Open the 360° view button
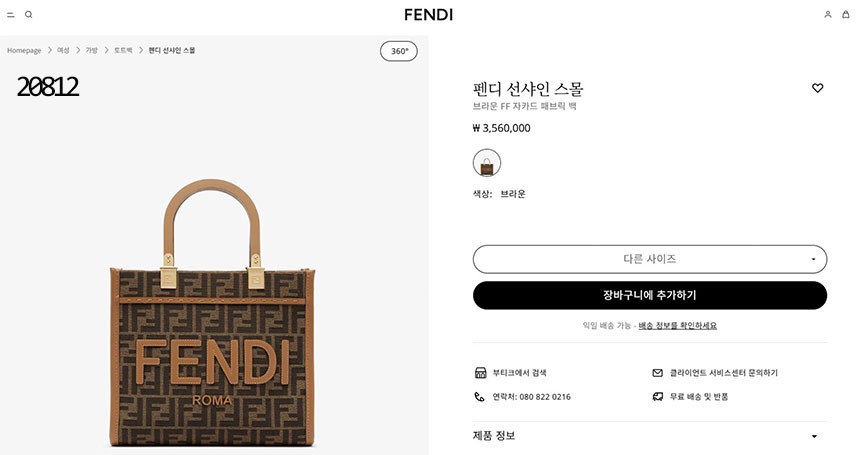This screenshot has height=455, width=860. coord(399,51)
